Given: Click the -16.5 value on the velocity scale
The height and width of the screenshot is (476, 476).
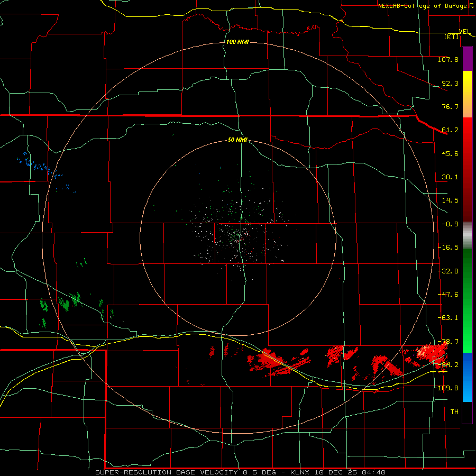Looking at the screenshot, I should click(448, 248).
